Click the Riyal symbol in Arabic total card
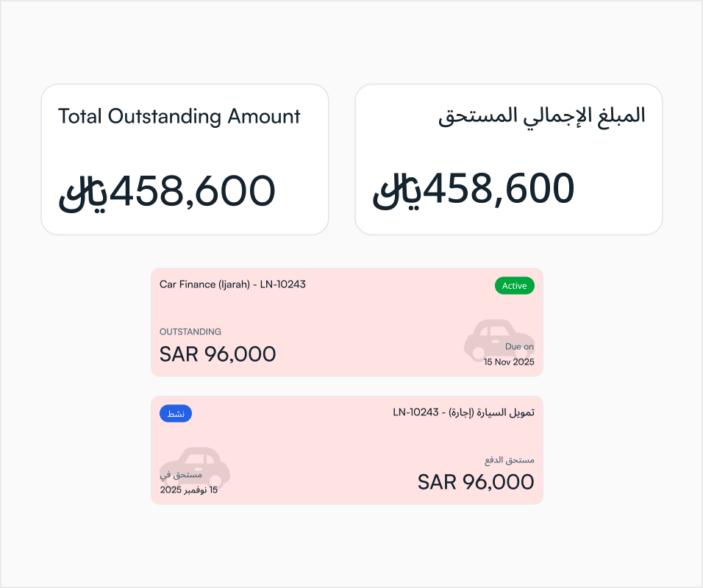 pos(396,191)
